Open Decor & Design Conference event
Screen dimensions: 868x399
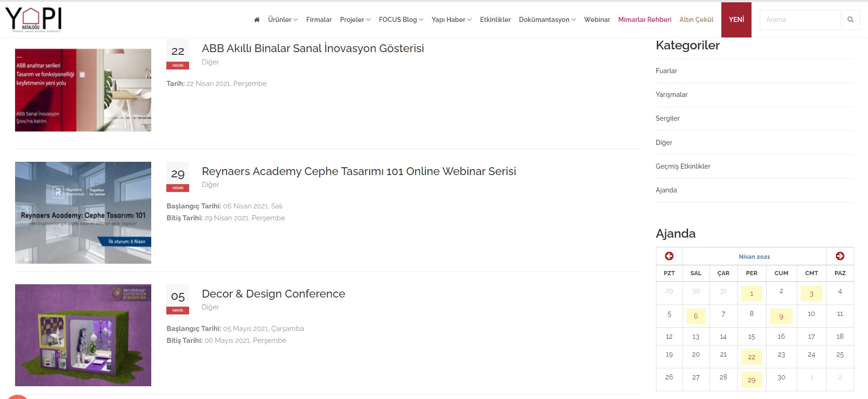click(273, 293)
